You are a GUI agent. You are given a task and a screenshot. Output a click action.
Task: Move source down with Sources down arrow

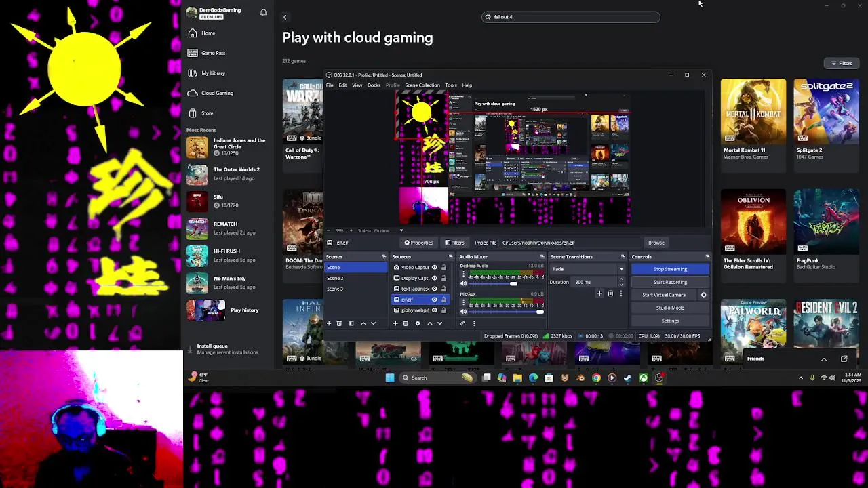[x=439, y=323]
